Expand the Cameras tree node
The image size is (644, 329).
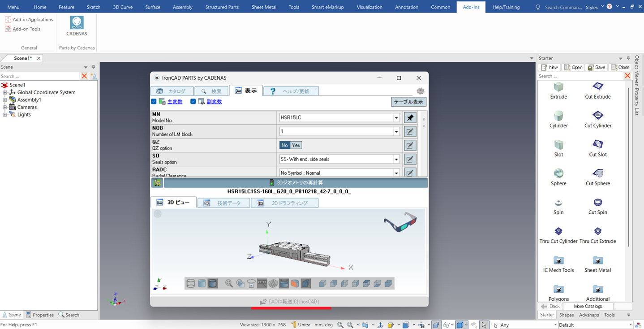coord(5,108)
